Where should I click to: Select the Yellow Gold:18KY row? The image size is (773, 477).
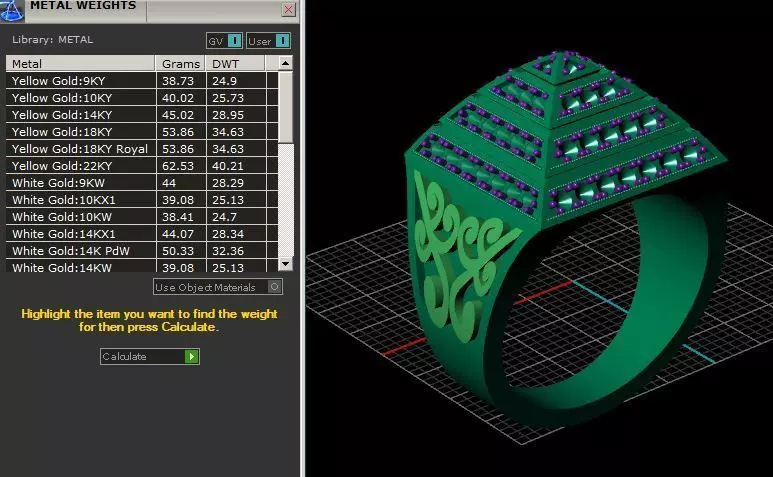pos(142,132)
